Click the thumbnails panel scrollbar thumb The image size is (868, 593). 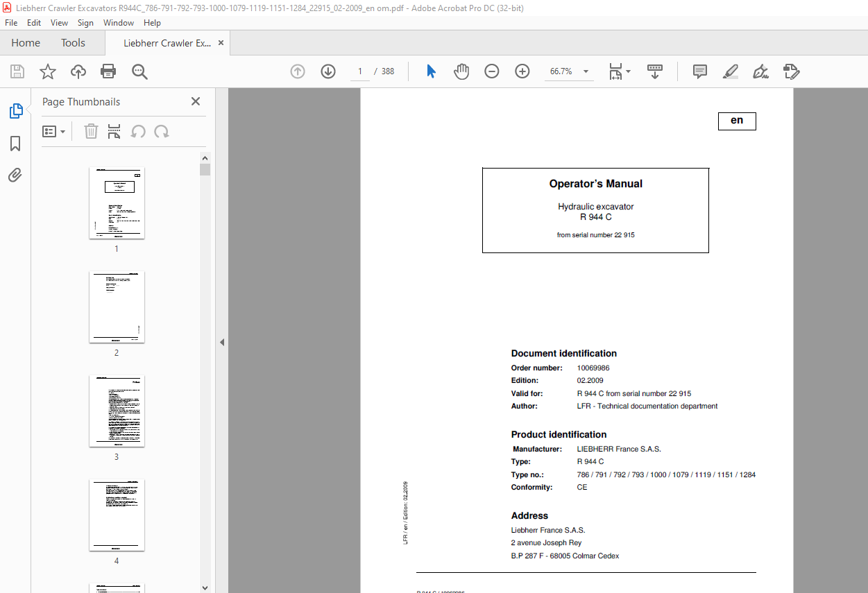[x=205, y=169]
